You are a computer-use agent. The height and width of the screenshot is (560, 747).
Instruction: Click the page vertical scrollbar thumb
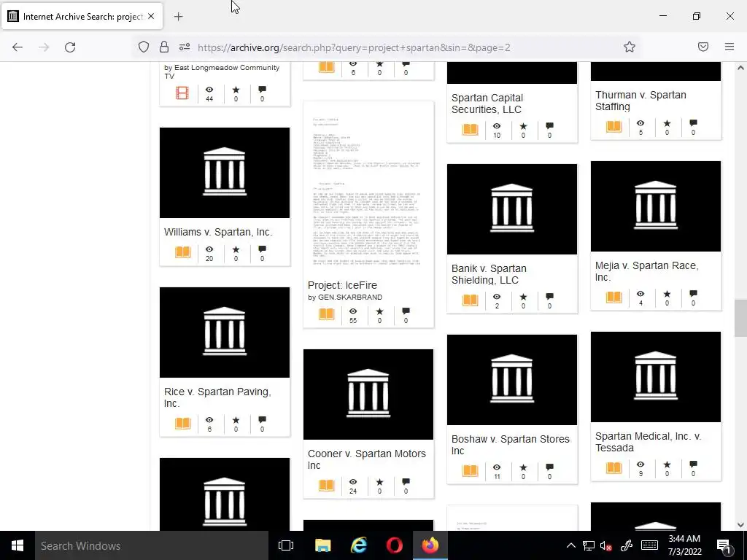[x=740, y=318]
